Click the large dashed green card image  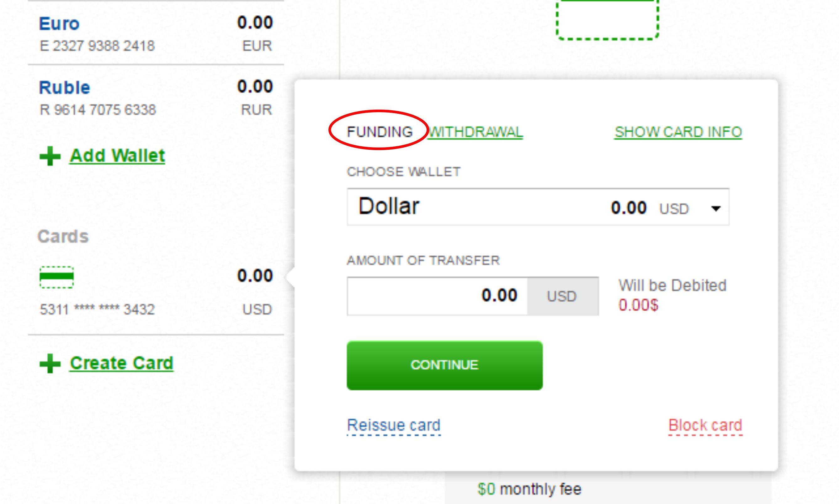coord(607,20)
